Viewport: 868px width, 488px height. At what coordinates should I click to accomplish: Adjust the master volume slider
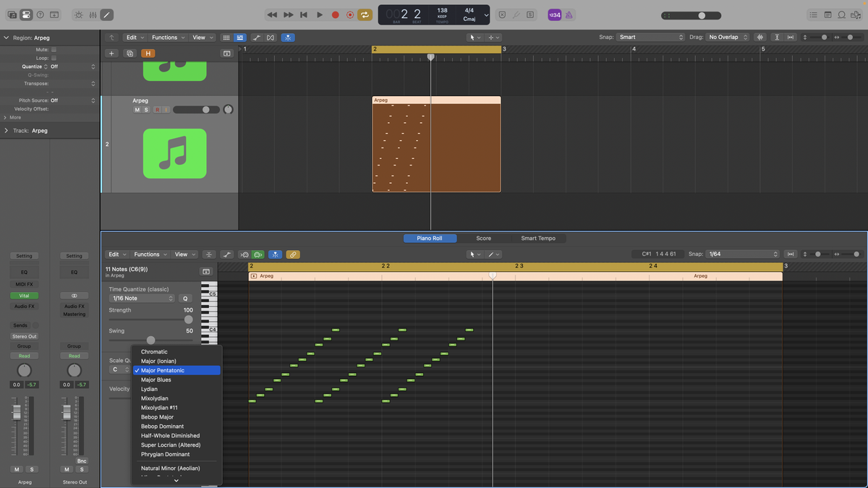point(691,15)
